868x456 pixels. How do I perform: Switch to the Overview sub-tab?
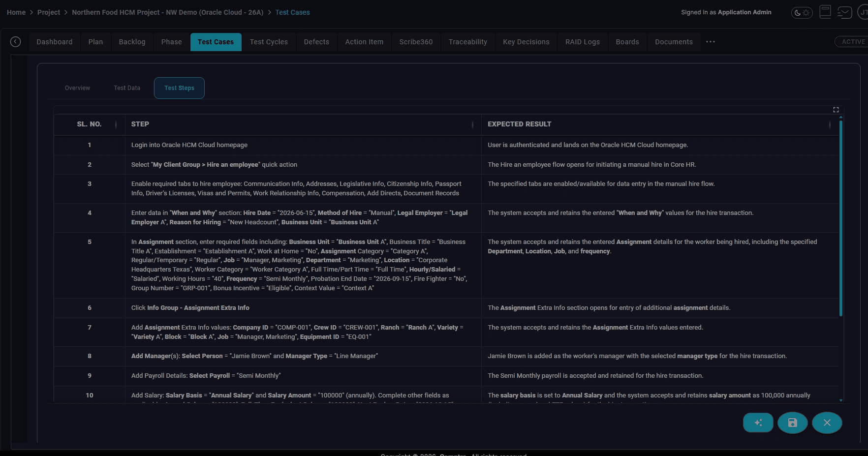[78, 88]
